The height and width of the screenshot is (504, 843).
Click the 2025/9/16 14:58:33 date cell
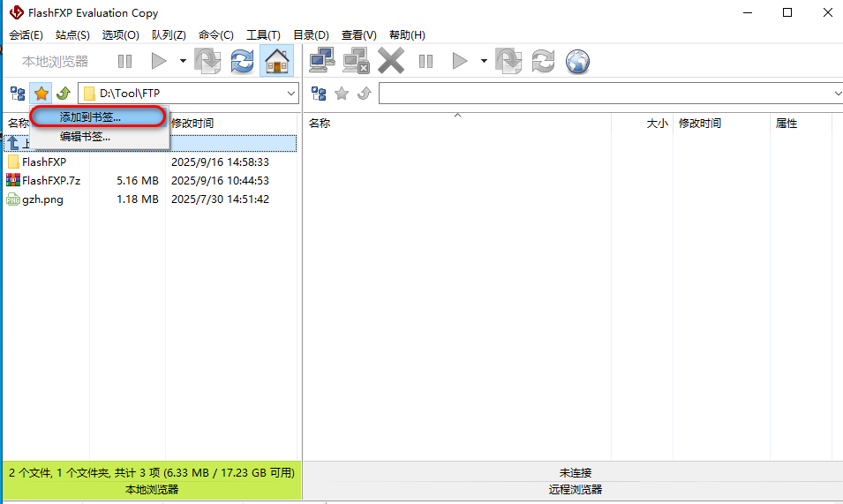point(220,162)
